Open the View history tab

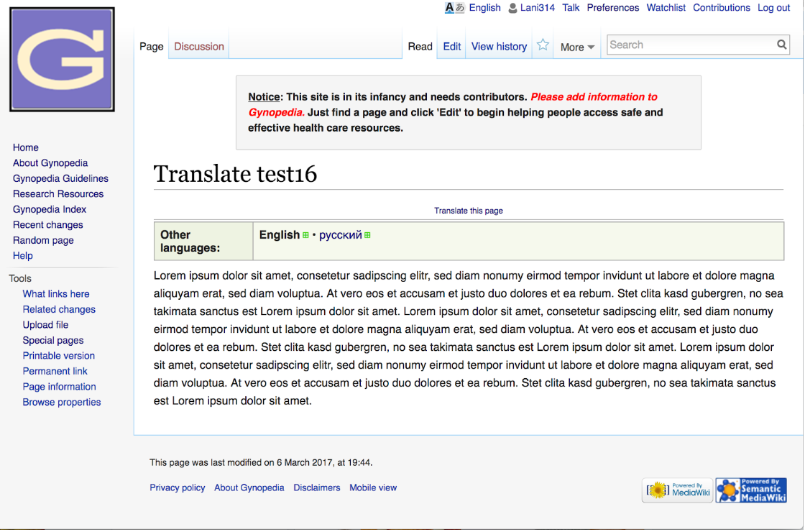tap(499, 46)
